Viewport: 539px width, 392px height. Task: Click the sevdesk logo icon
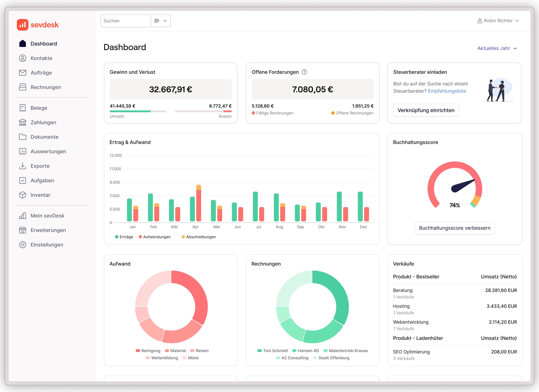coord(23,25)
